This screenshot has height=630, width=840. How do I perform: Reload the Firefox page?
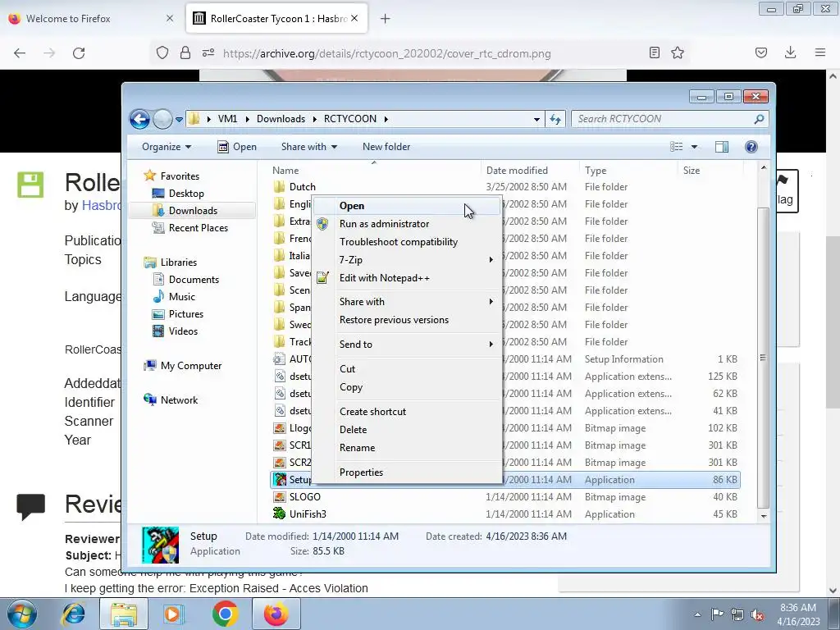[x=79, y=53]
